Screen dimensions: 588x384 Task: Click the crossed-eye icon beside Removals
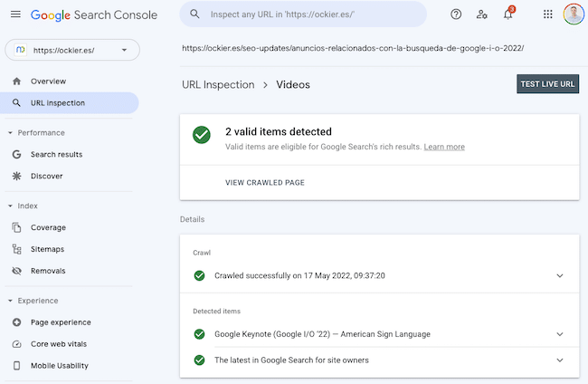[16, 271]
